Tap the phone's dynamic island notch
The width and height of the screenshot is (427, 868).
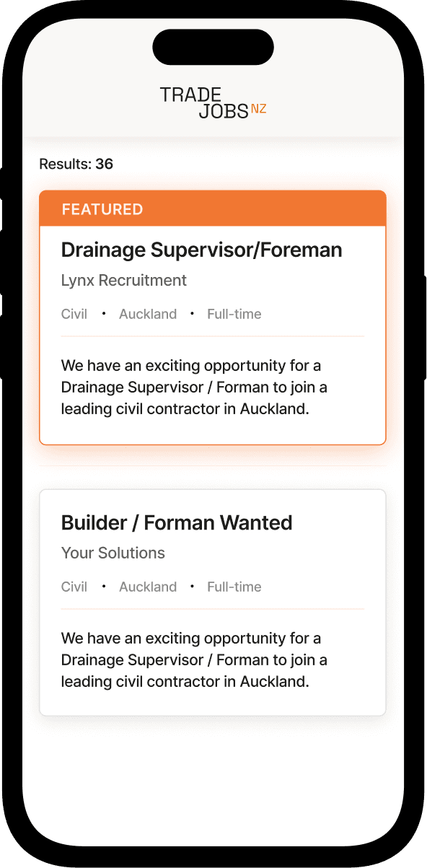tap(213, 47)
